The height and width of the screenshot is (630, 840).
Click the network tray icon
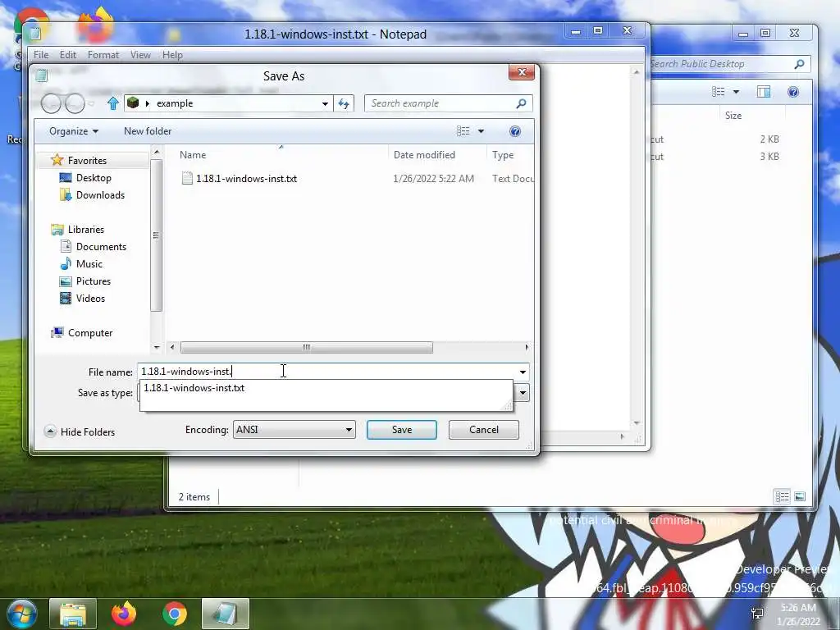point(757,614)
